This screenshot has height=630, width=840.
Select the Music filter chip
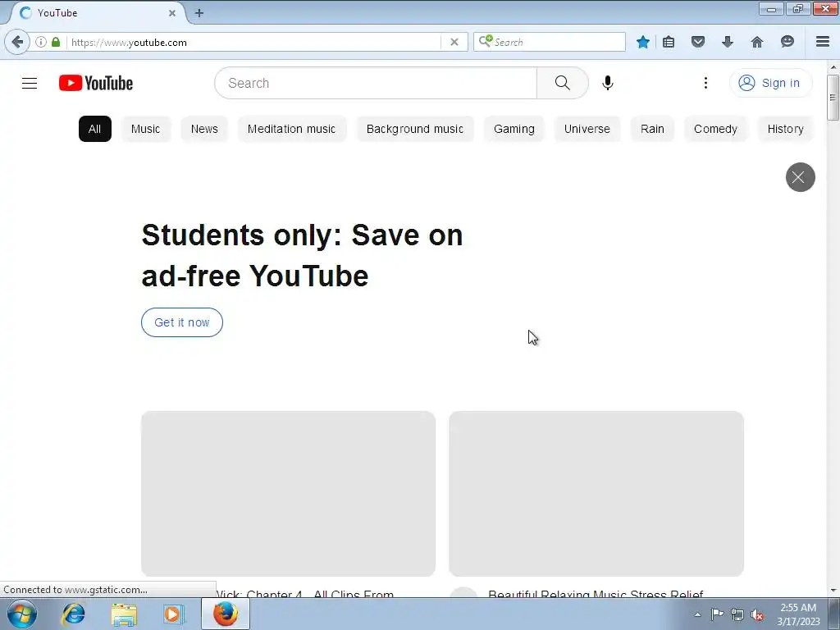(146, 129)
